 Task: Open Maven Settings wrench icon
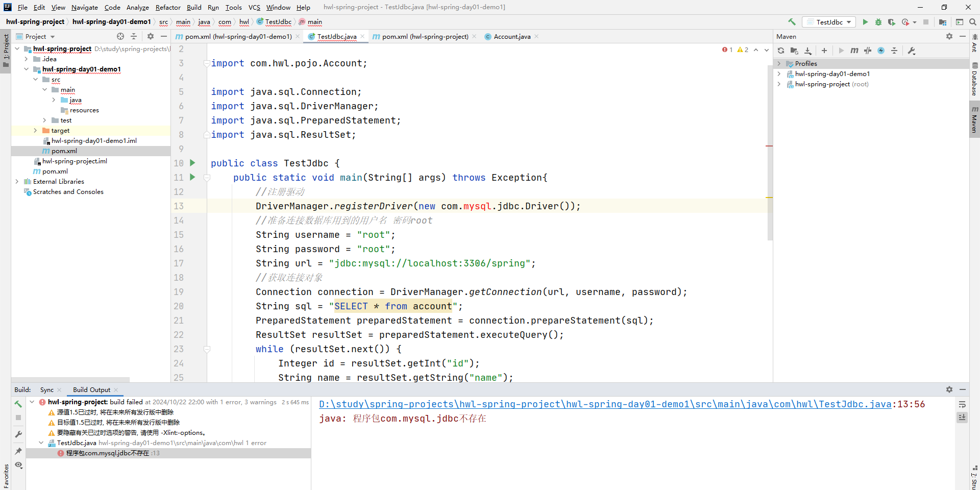pos(912,51)
